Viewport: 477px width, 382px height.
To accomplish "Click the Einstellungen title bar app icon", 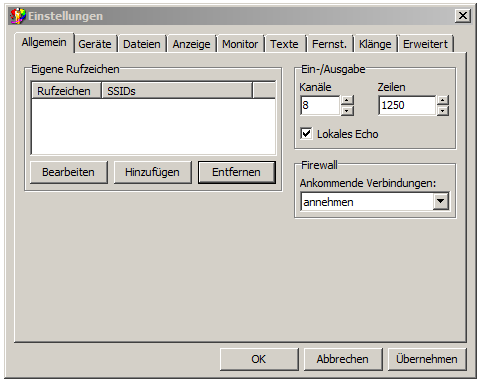I will (18, 16).
